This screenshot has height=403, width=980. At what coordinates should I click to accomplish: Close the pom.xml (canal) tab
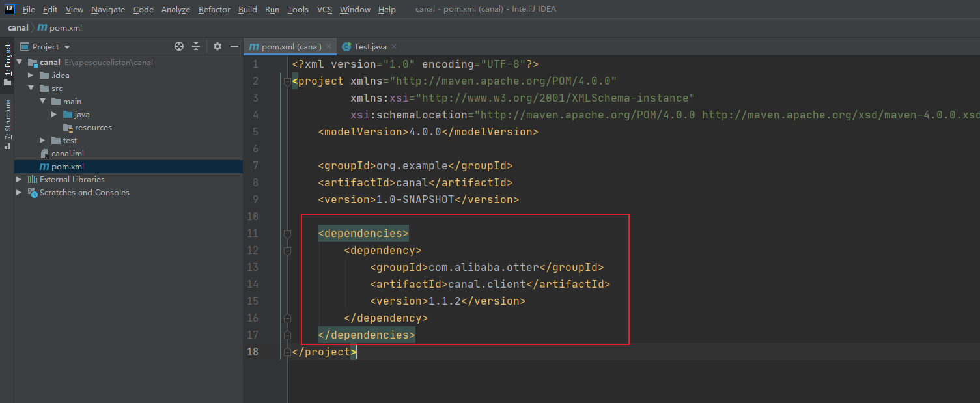pyautogui.click(x=329, y=47)
